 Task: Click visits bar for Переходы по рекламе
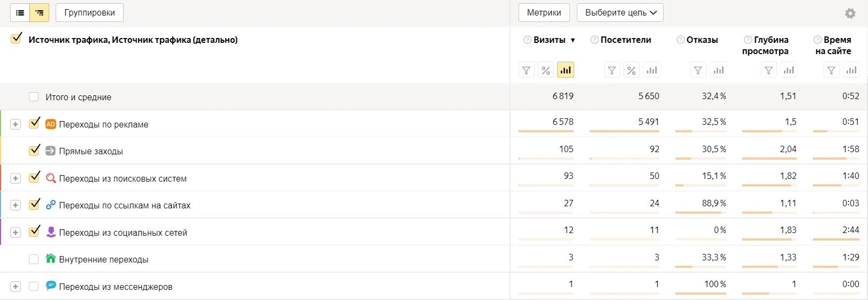[546, 131]
